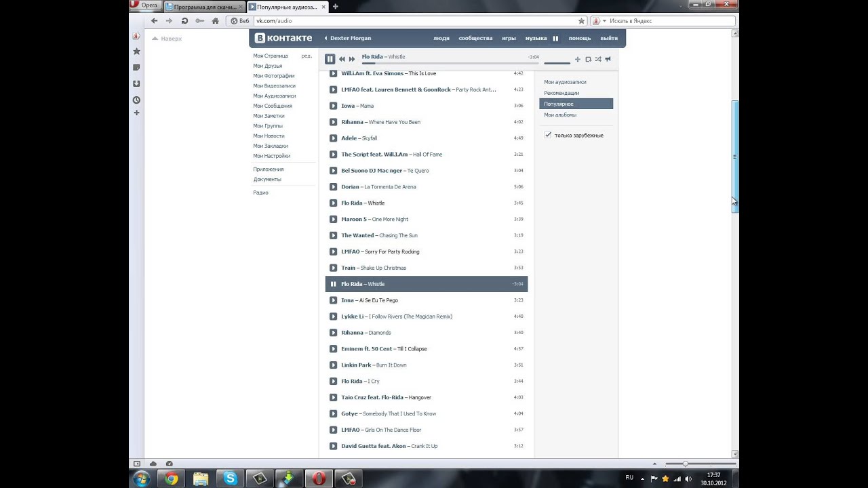Open new tab with plus button

[335, 7]
